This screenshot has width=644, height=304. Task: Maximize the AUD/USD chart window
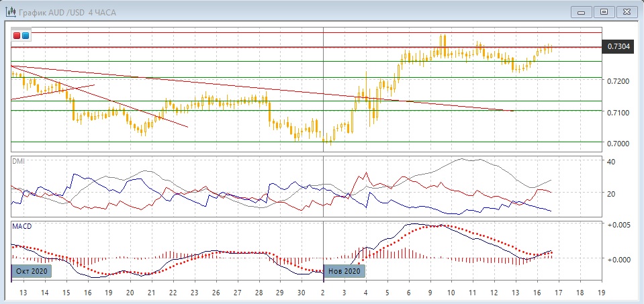tap(604, 11)
